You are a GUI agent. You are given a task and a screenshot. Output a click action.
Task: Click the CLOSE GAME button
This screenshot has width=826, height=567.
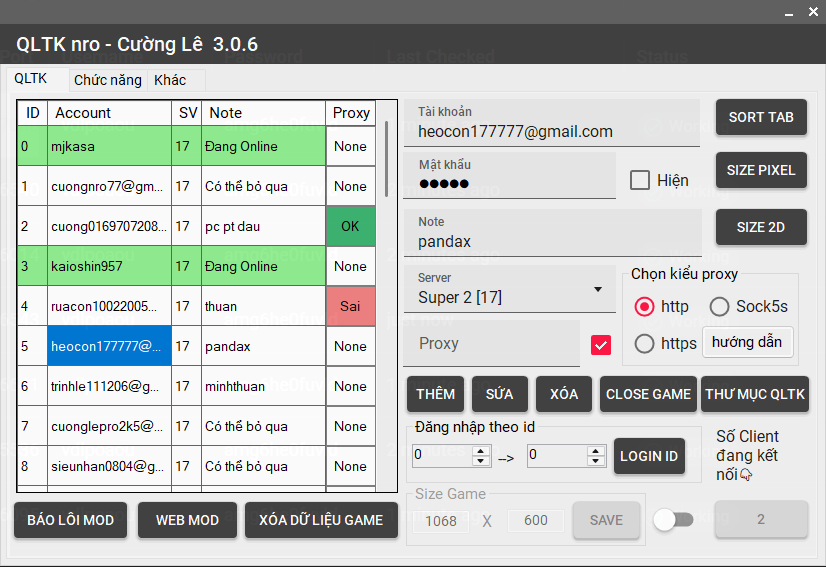(648, 394)
